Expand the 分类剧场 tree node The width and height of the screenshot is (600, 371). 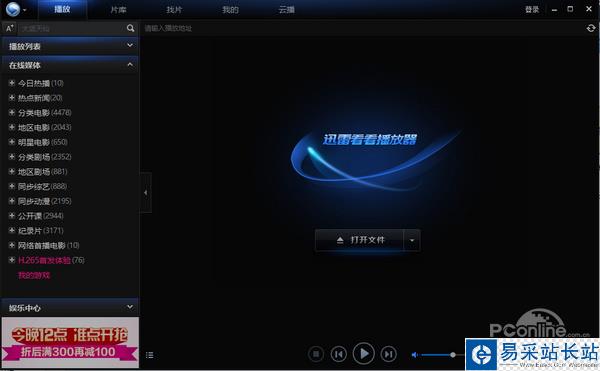pyautogui.click(x=12, y=156)
